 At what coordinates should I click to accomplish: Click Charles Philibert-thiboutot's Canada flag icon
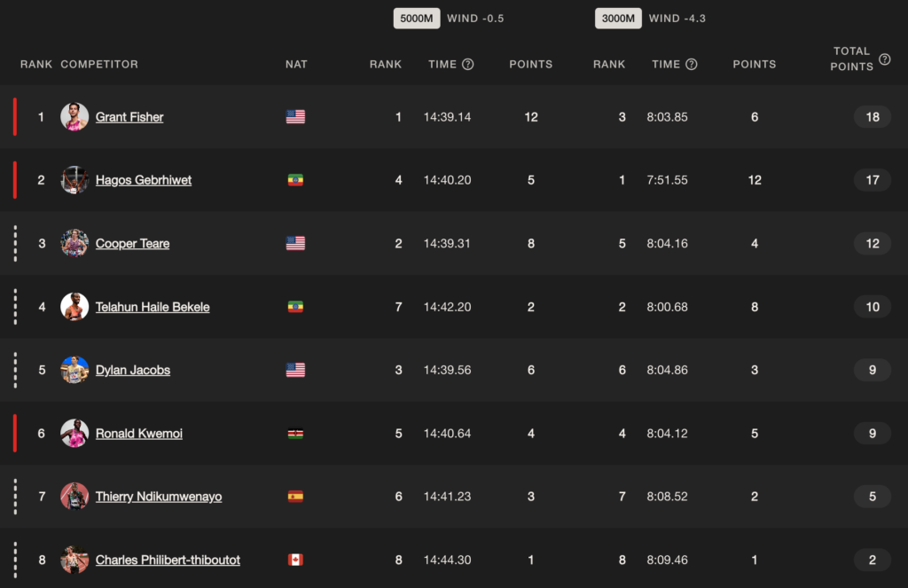coord(295,560)
